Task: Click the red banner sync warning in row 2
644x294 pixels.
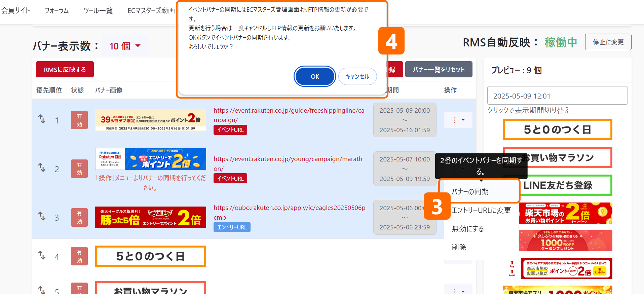Action: 151,183
